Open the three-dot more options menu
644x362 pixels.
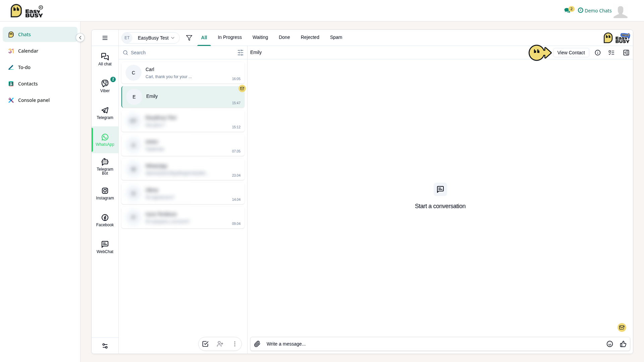point(235,344)
